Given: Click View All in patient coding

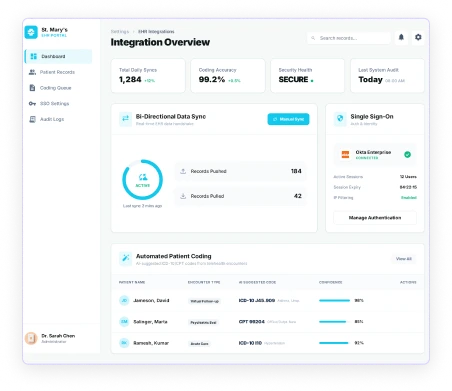Looking at the screenshot, I should tap(404, 259).
